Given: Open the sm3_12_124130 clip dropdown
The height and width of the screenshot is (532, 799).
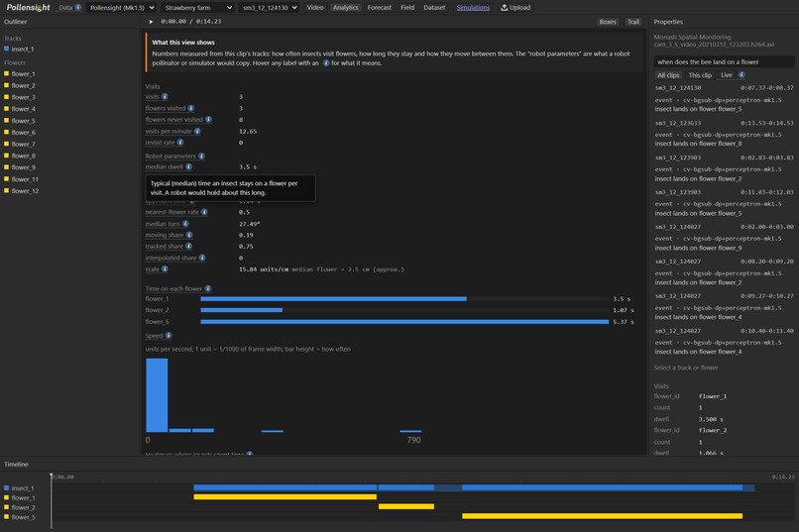Looking at the screenshot, I should coord(269,8).
